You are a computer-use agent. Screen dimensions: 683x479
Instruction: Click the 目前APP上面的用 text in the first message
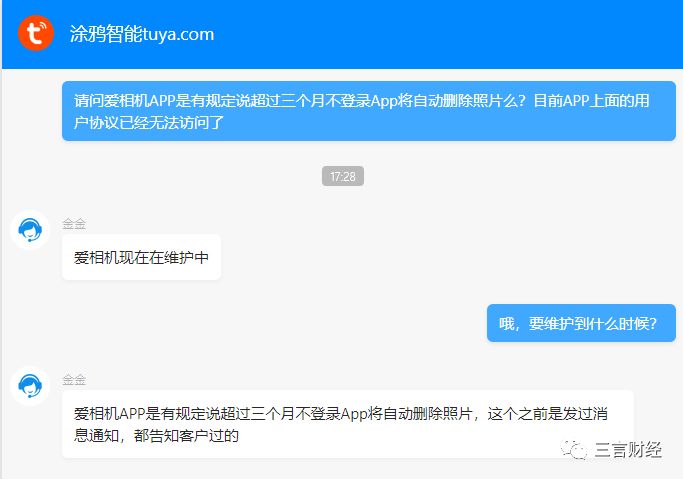point(592,101)
